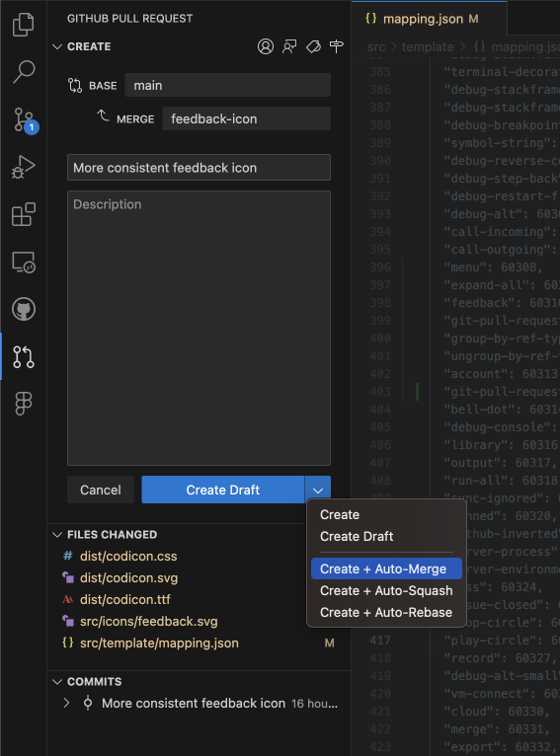Collapse the COMMITS section
The height and width of the screenshot is (756, 560).
57,681
